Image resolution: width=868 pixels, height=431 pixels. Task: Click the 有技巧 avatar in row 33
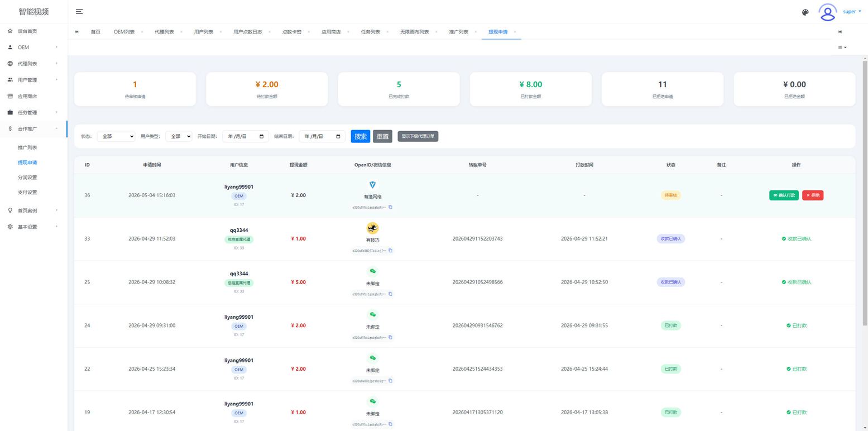[x=372, y=228]
